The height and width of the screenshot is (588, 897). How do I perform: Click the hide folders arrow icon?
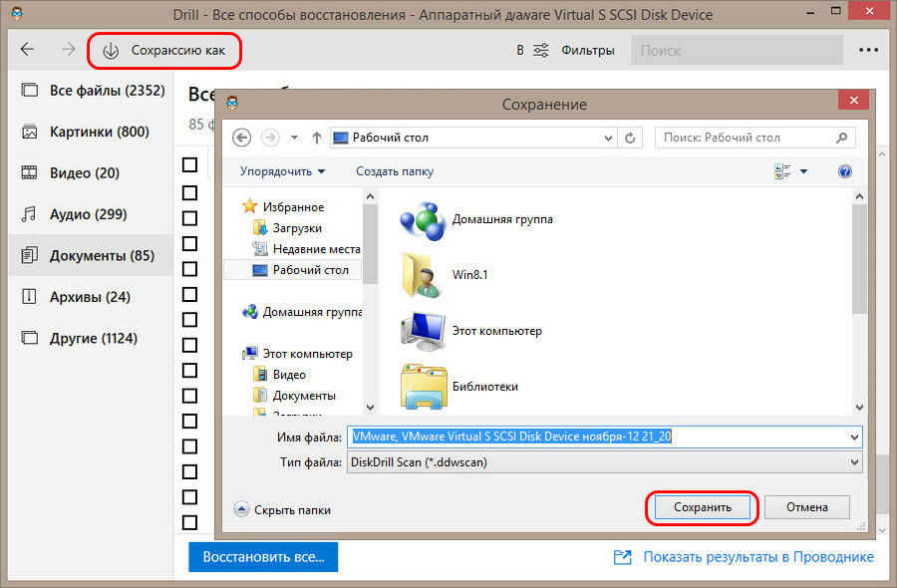pyautogui.click(x=241, y=509)
